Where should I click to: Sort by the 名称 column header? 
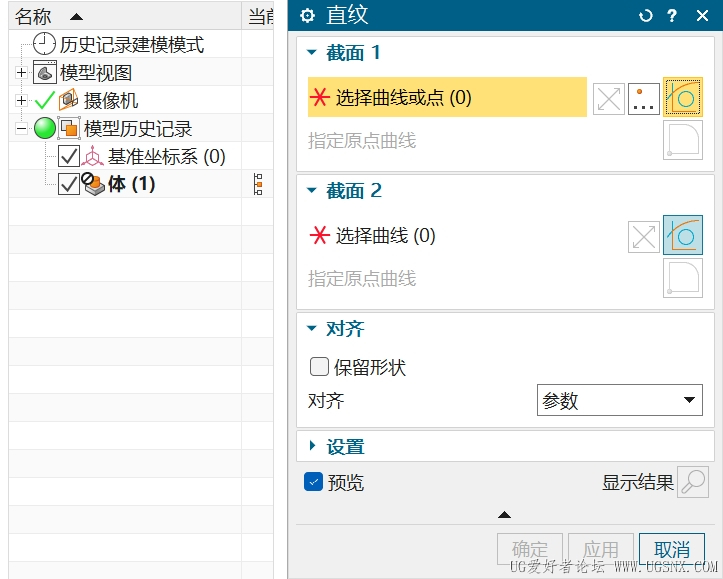(125, 17)
